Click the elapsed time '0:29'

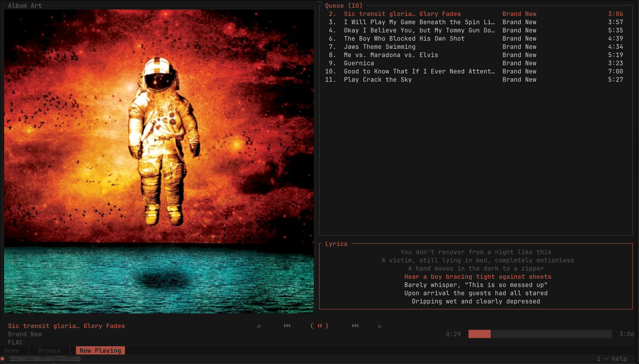point(453,334)
